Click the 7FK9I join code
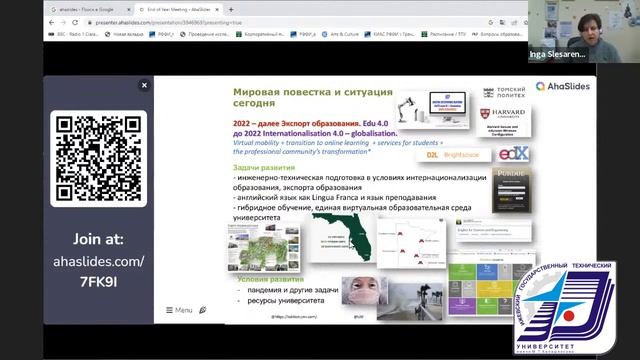640x360 pixels. click(98, 282)
